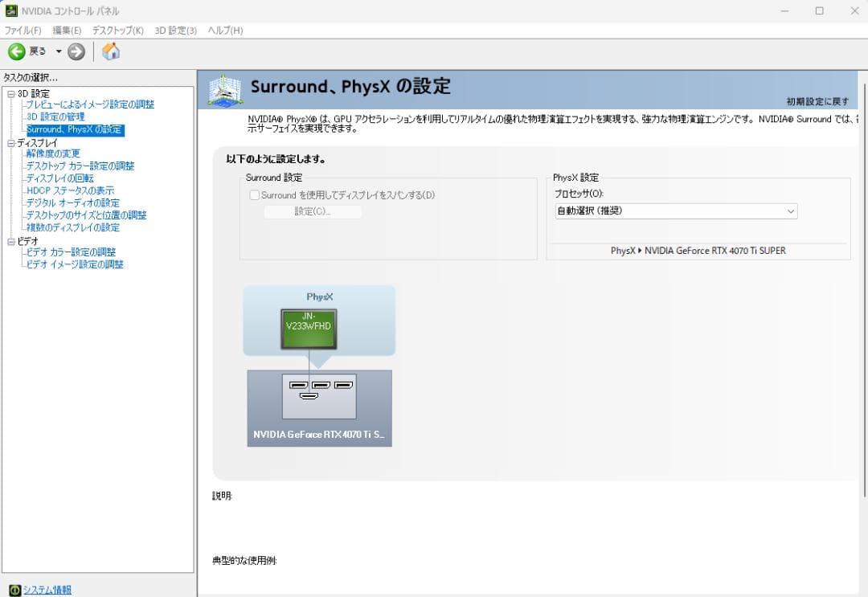Select 解像度の変更 in the task tree
Image resolution: width=868 pixels, height=597 pixels.
[53, 153]
